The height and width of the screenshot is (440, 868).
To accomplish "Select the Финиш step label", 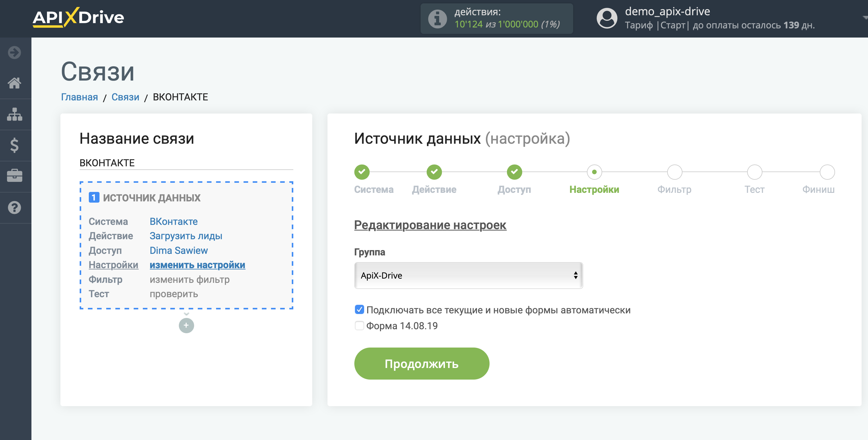I will [818, 189].
